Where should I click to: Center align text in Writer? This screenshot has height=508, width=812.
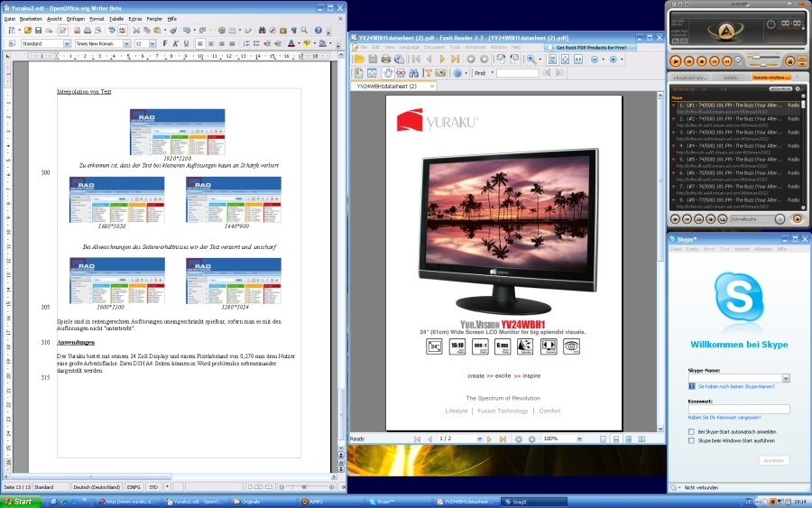tap(211, 43)
